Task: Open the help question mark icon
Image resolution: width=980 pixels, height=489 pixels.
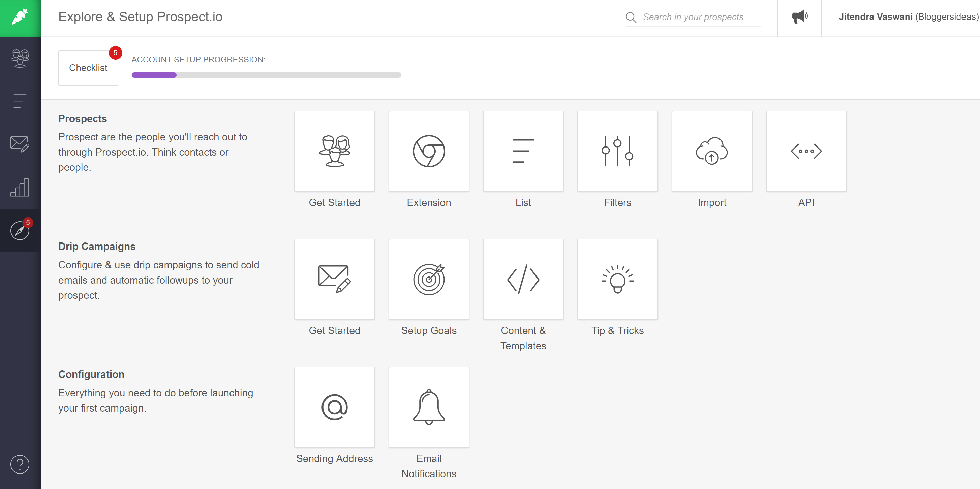Action: 20,464
